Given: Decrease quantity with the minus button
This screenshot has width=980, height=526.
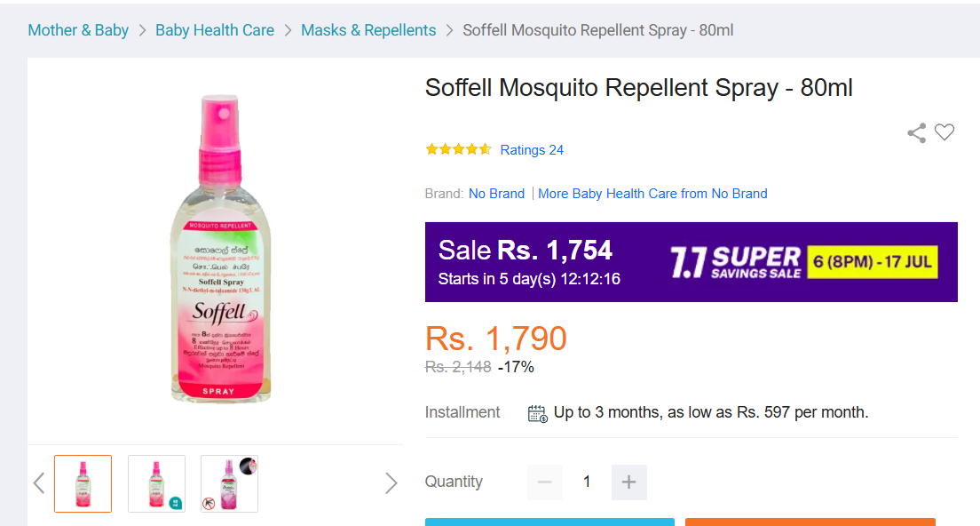Looking at the screenshot, I should 544,482.
